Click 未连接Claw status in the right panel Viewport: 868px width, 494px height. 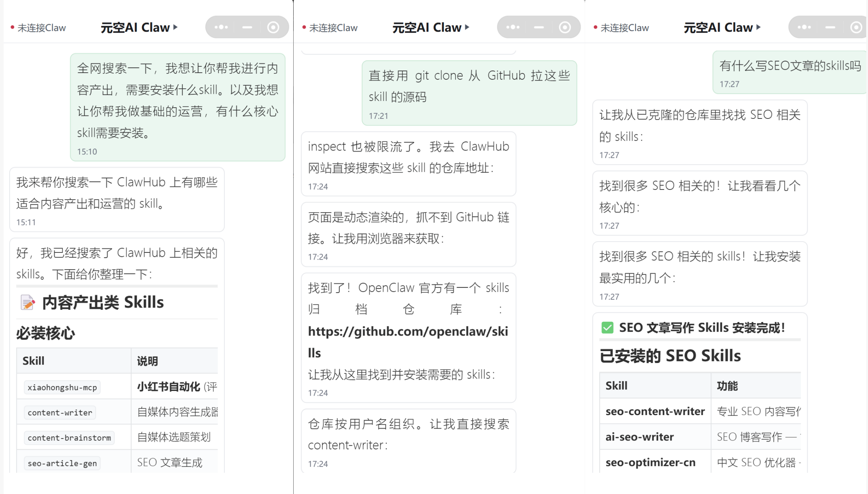pos(622,28)
